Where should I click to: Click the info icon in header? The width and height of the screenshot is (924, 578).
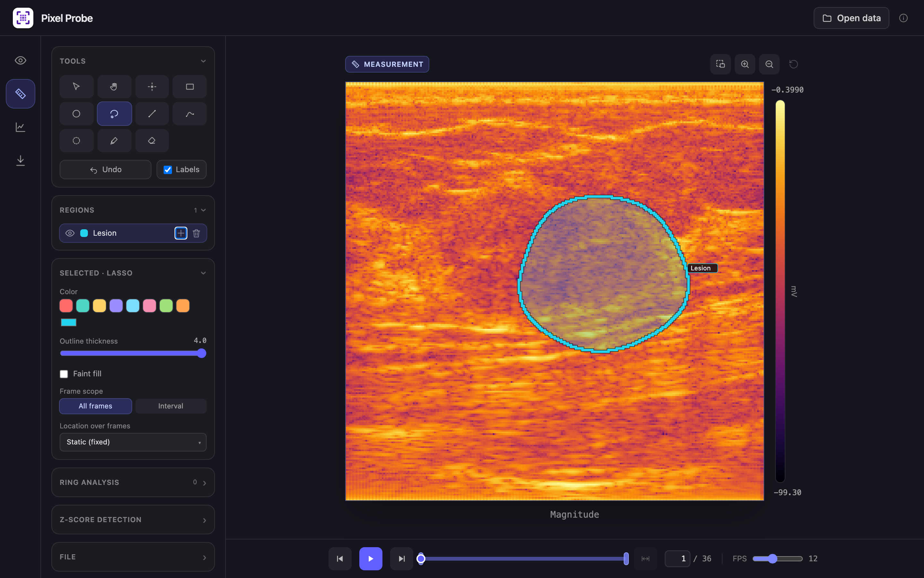click(903, 18)
